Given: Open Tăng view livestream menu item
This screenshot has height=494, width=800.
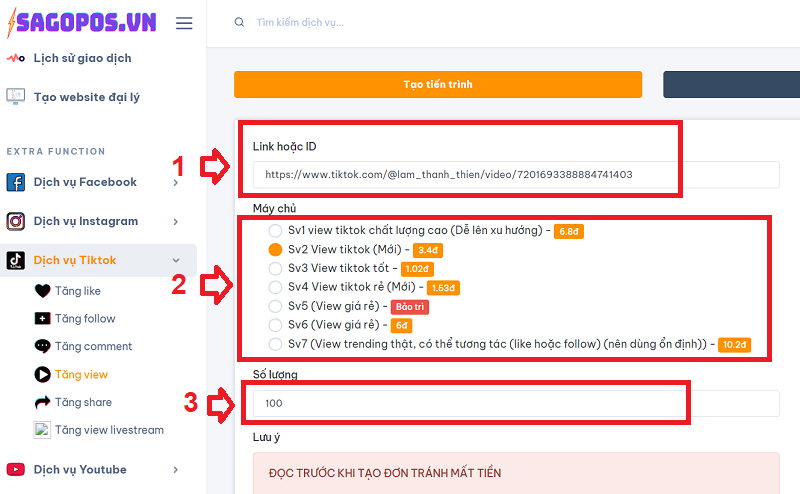Looking at the screenshot, I should [x=109, y=430].
